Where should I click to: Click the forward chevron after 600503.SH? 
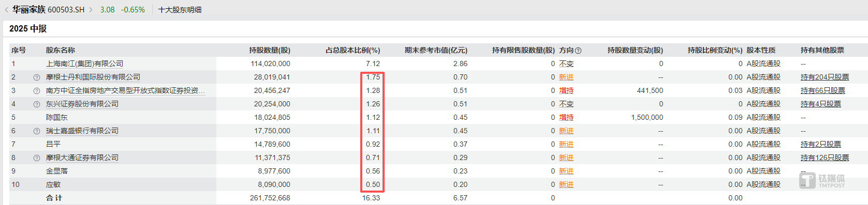91,10
